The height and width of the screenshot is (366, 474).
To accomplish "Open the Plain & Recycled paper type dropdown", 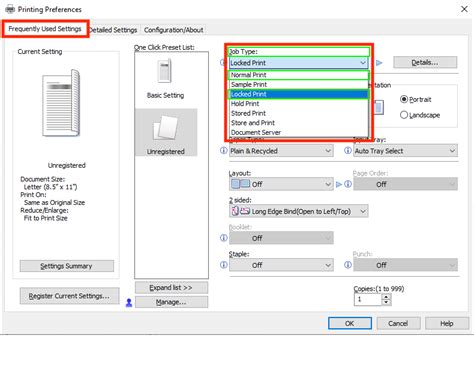I will click(281, 151).
